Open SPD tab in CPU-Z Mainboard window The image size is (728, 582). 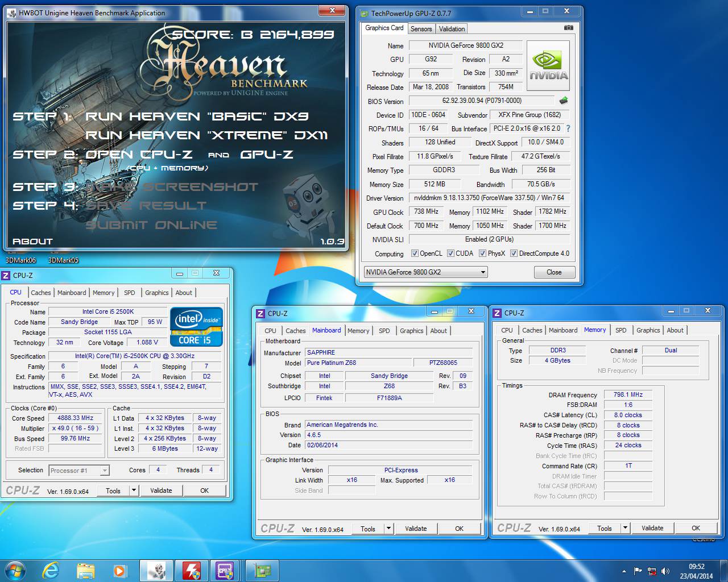pyautogui.click(x=384, y=331)
